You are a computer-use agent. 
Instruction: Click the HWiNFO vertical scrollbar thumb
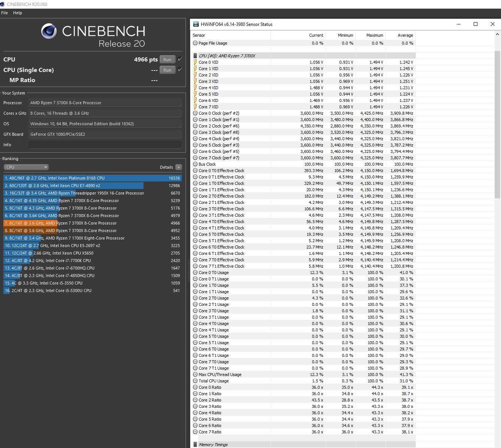point(498,124)
